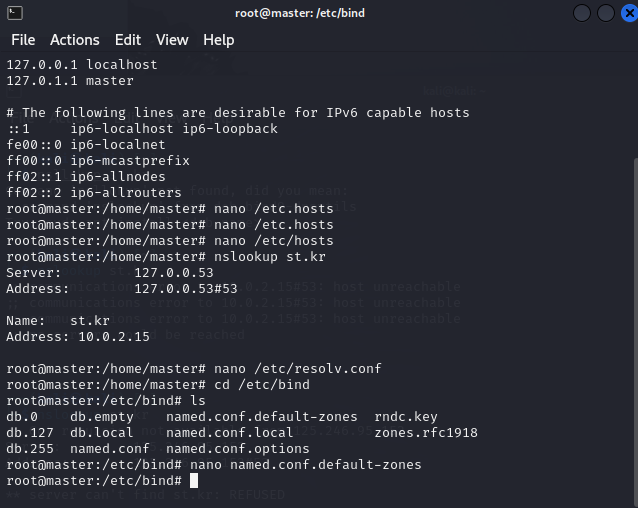Minimize the root@master terminal window

point(581,13)
